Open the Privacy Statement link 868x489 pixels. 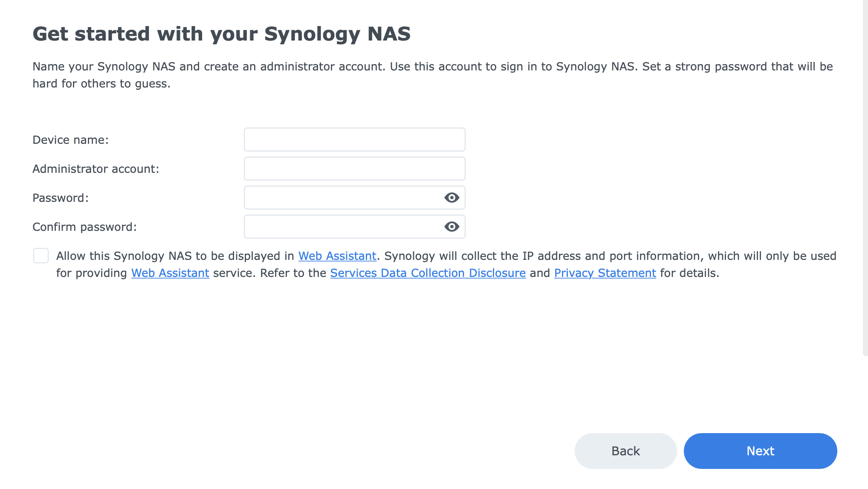(605, 273)
